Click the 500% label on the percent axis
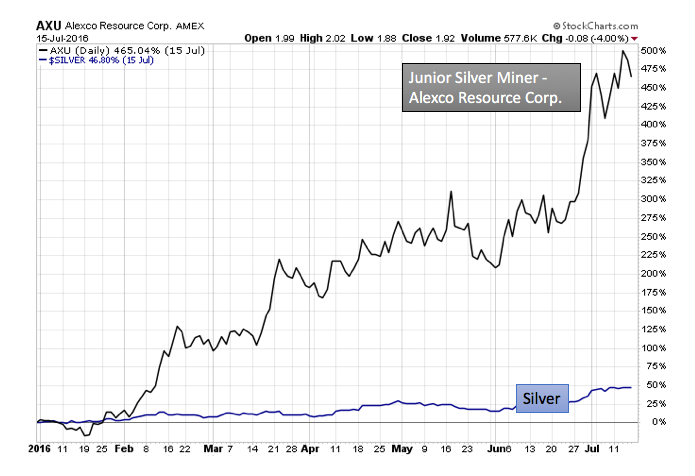 click(652, 50)
